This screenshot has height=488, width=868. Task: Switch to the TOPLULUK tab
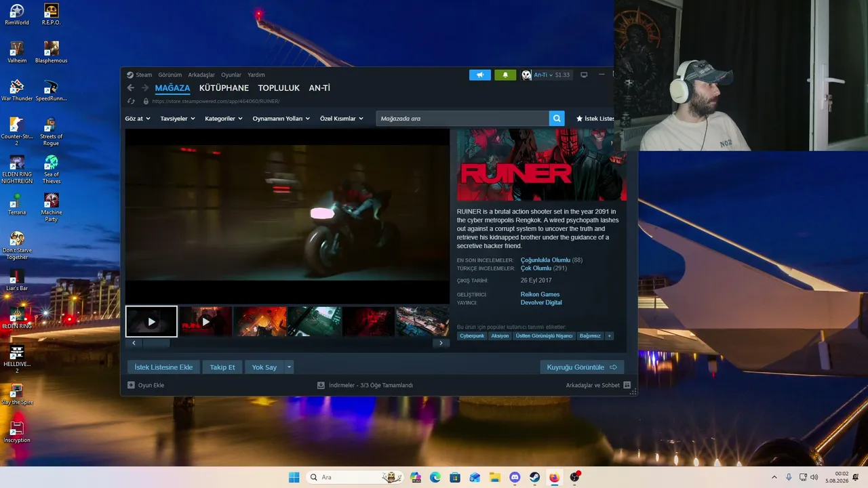(x=279, y=88)
